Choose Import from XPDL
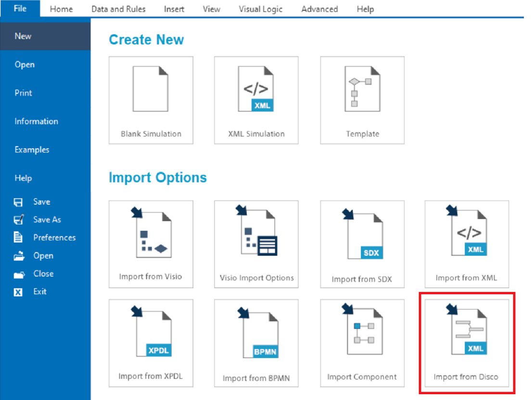Image resolution: width=532 pixels, height=400 pixels. point(151,343)
